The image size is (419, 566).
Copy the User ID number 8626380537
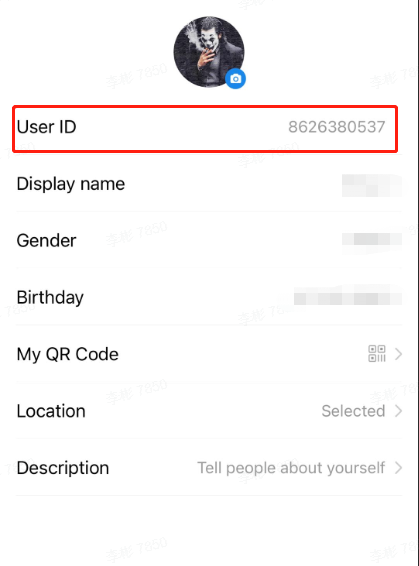pyautogui.click(x=337, y=127)
